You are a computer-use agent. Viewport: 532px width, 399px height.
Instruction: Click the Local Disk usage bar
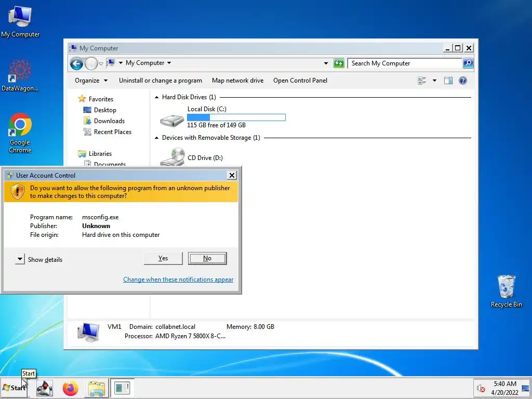[x=236, y=117]
